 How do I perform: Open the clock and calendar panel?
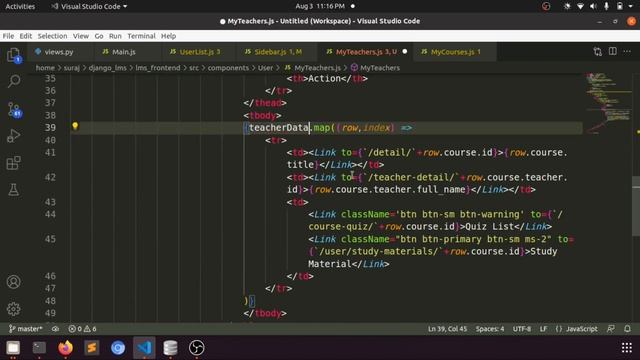(320, 6)
